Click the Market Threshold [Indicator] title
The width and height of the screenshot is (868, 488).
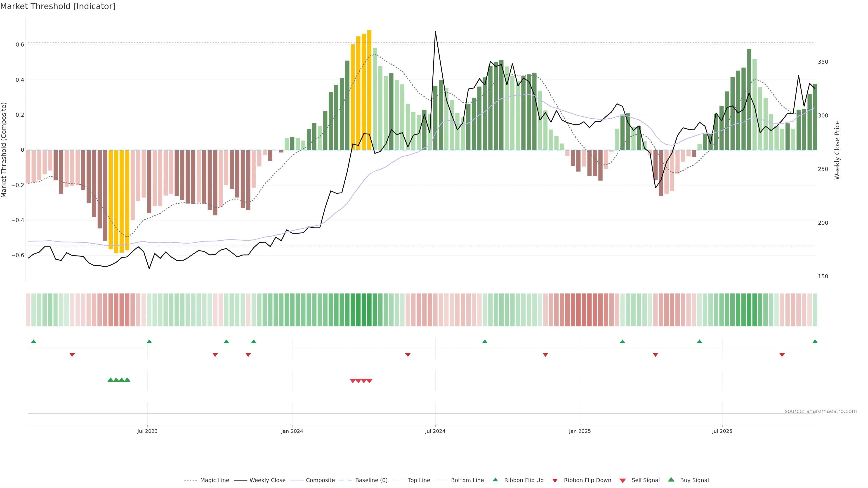click(58, 6)
